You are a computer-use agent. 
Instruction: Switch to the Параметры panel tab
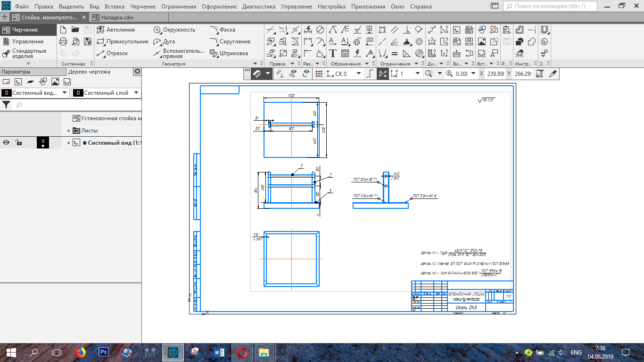click(16, 72)
